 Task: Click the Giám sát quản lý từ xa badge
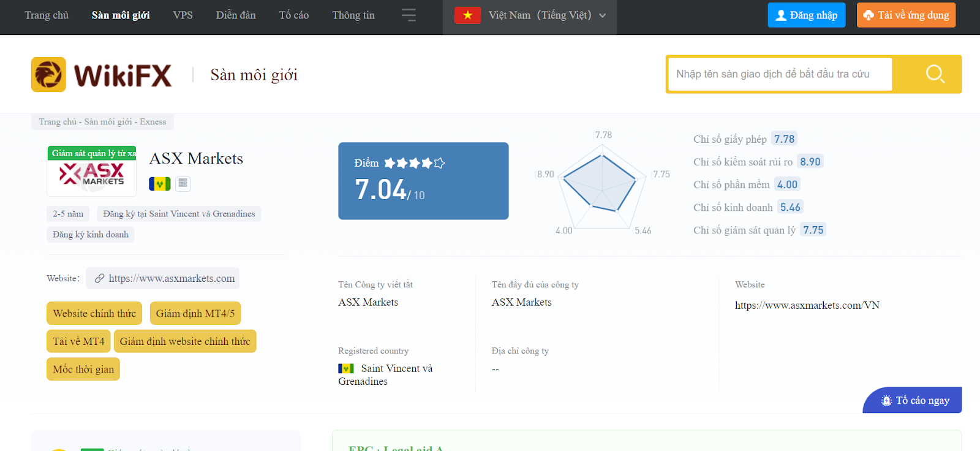tap(92, 153)
